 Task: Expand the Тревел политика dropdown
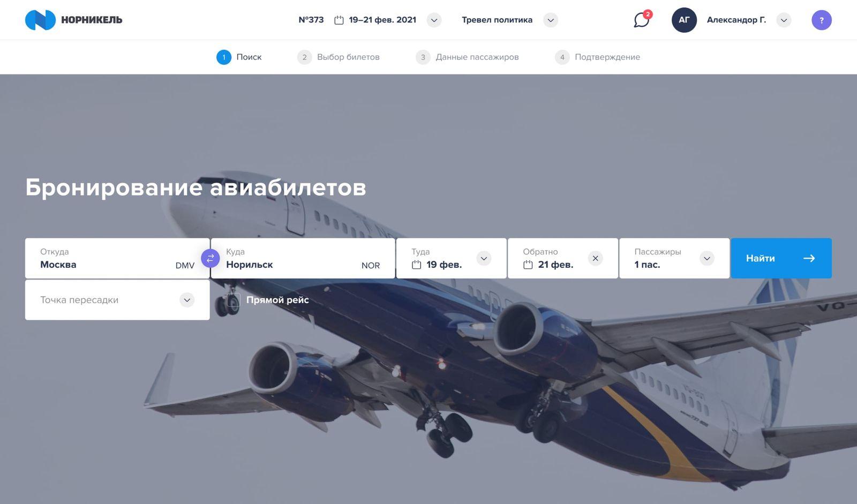(x=551, y=20)
